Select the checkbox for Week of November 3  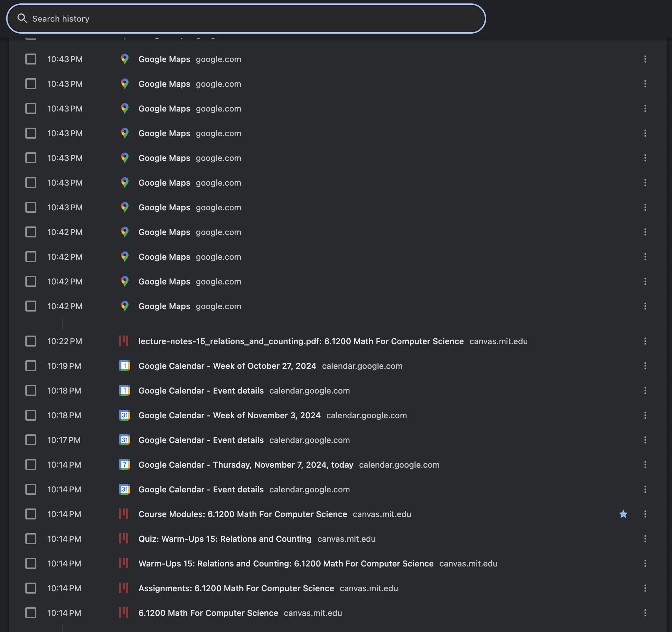tap(31, 415)
